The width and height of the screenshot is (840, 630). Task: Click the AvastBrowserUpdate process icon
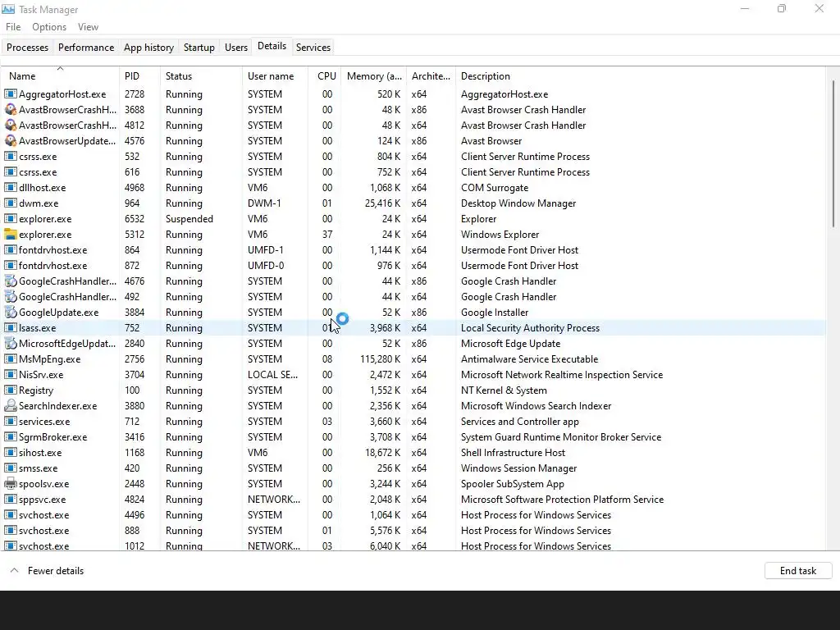[10, 141]
